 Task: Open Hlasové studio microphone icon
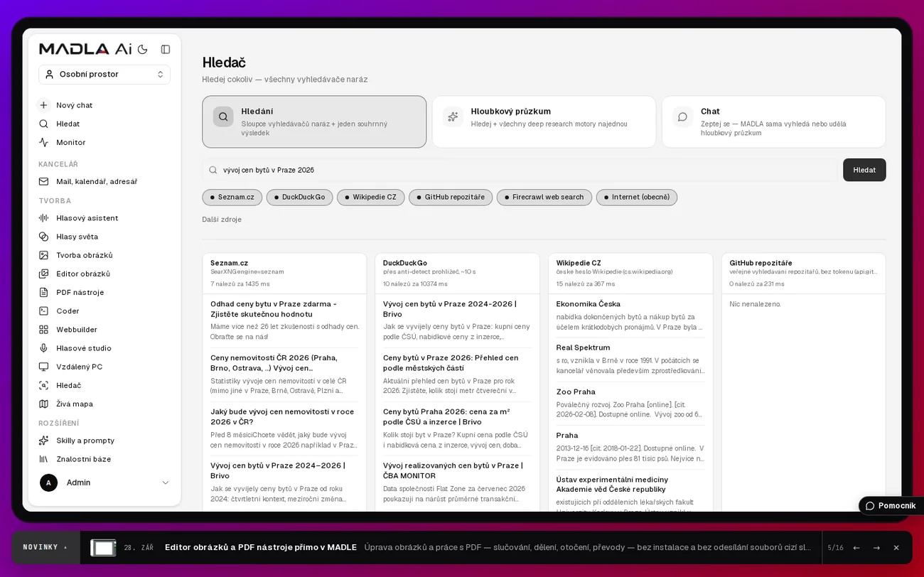pos(43,348)
